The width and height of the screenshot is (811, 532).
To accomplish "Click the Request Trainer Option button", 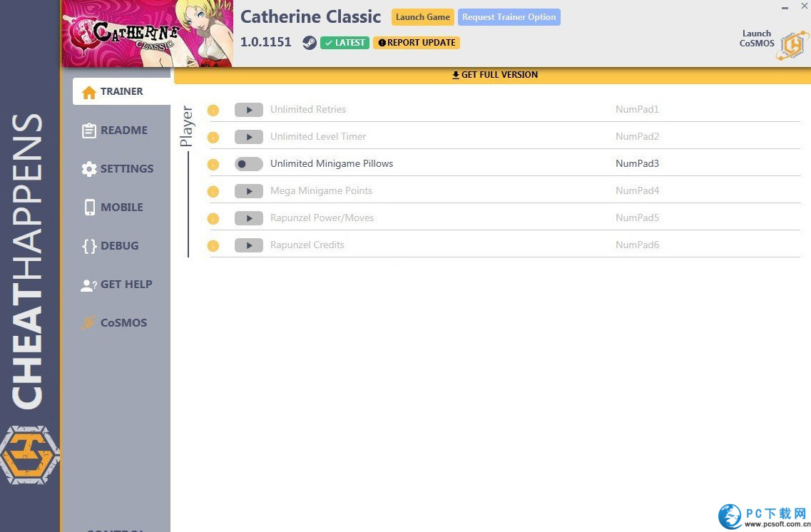I will tap(509, 17).
